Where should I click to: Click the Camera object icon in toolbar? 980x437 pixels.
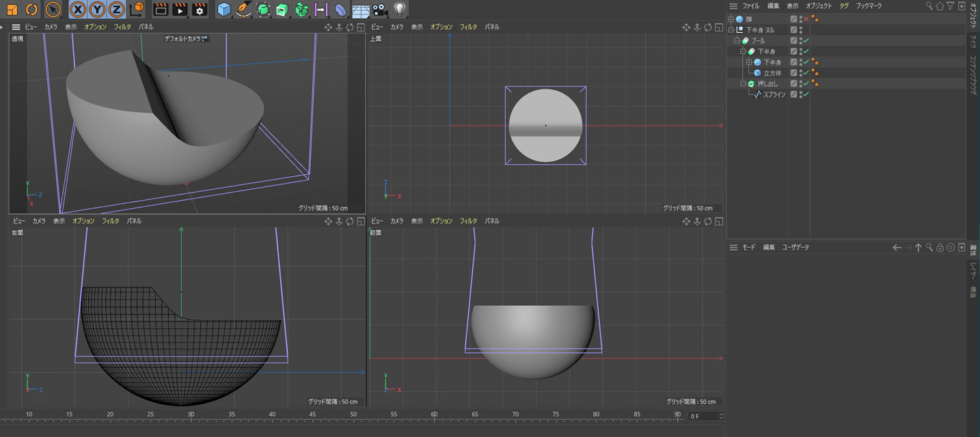click(379, 10)
